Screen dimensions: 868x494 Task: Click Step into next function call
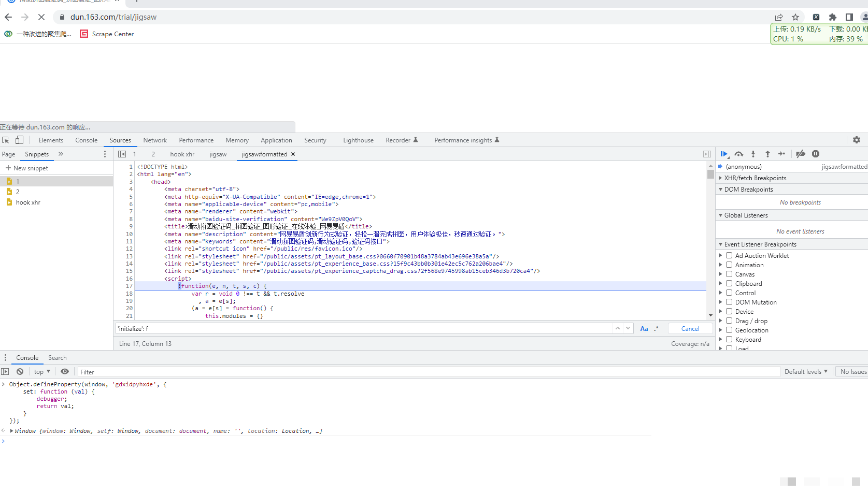(753, 154)
